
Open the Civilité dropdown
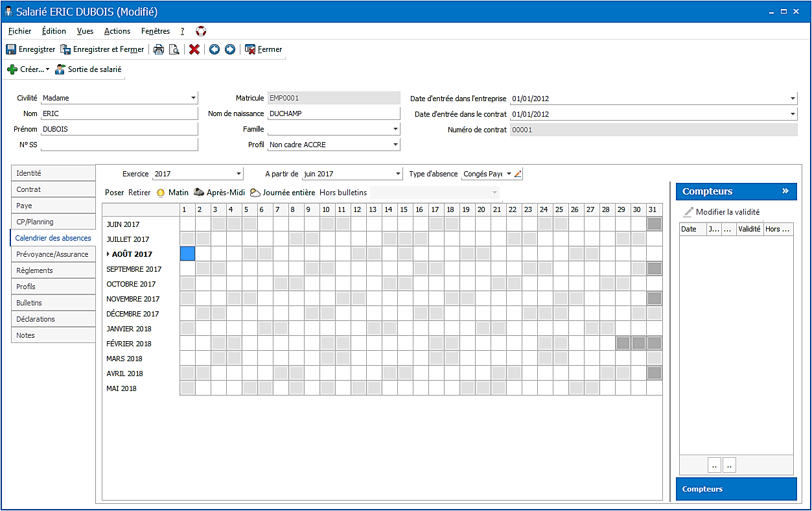[x=193, y=98]
